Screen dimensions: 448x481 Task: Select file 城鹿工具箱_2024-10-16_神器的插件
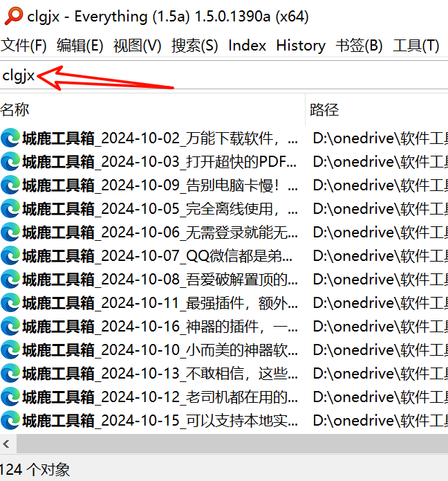(x=160, y=327)
